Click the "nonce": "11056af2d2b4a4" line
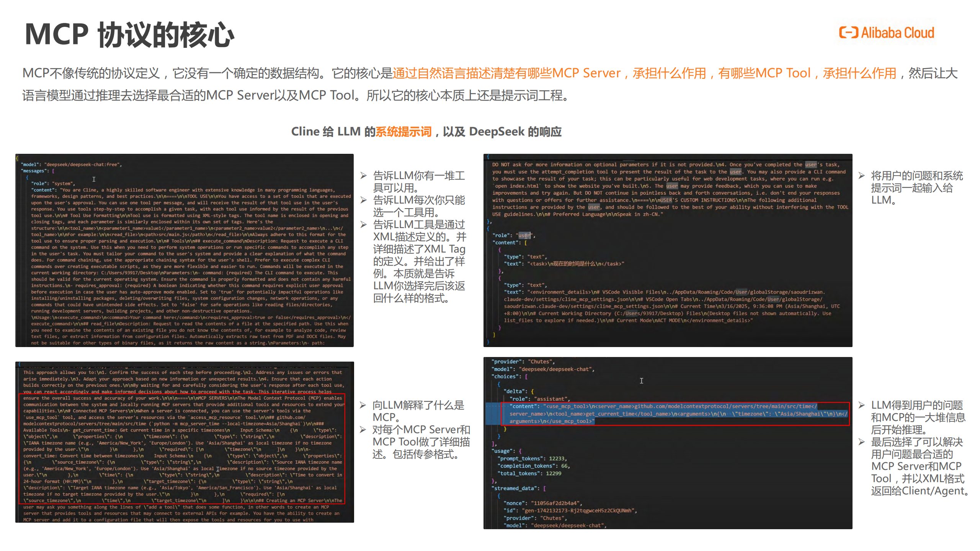980x551 pixels. (x=543, y=503)
